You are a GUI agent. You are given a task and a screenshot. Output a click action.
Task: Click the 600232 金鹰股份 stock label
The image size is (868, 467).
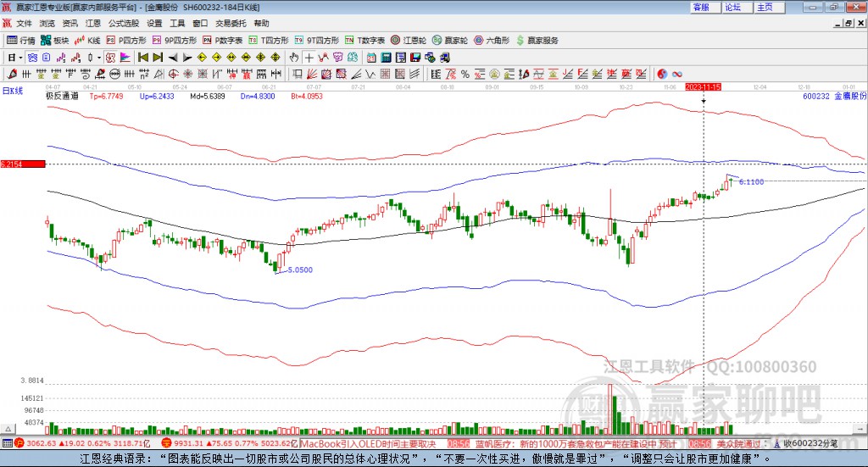834,97
